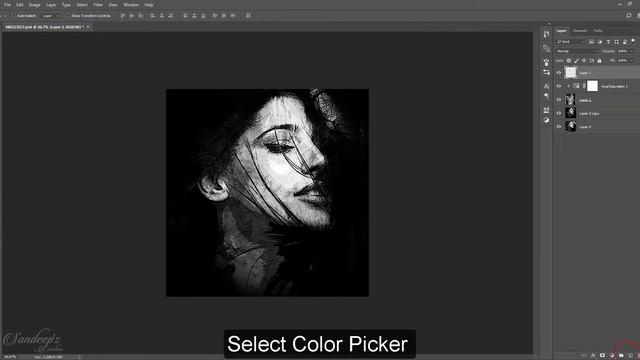The width and height of the screenshot is (640, 360).
Task: Click Lock all padlock icon
Action: [600, 60]
